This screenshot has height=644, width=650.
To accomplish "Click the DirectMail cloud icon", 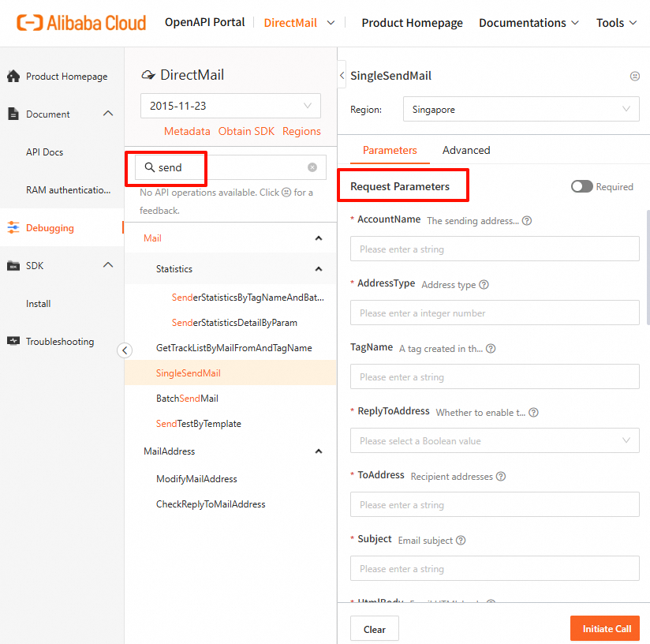I will pos(148,75).
